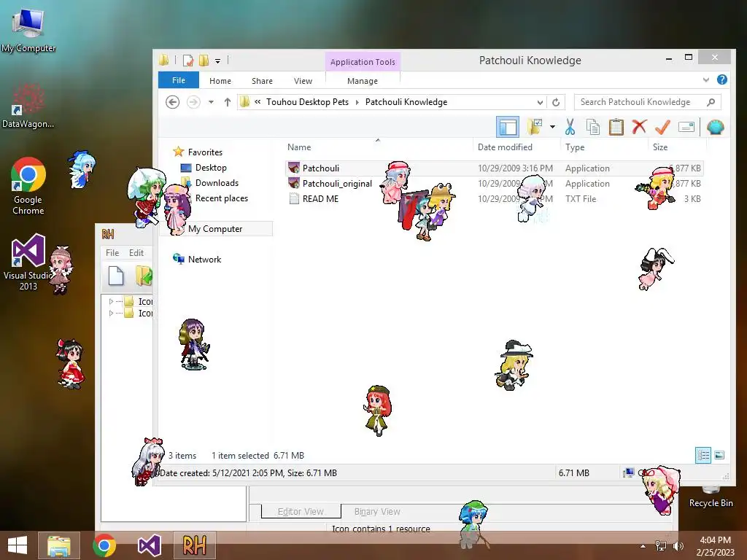The width and height of the screenshot is (747, 560).
Task: Switch to Binary View tab in Resource Hacker
Action: point(377,511)
